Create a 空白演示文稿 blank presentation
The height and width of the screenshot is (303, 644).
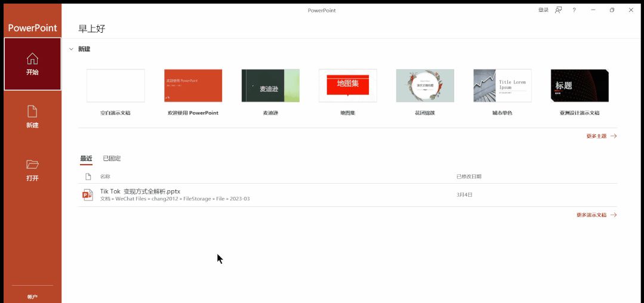coord(115,85)
